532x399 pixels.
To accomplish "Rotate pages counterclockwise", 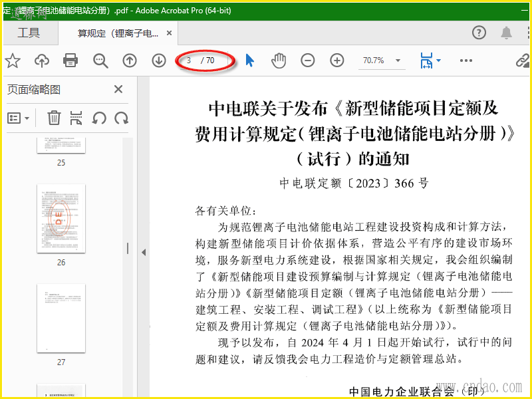I will [x=99, y=118].
